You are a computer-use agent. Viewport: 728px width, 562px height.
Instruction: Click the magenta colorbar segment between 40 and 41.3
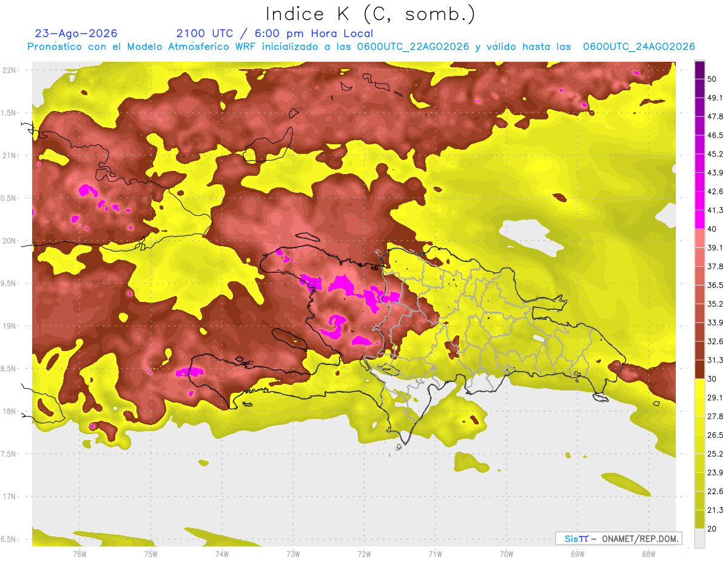click(x=699, y=219)
